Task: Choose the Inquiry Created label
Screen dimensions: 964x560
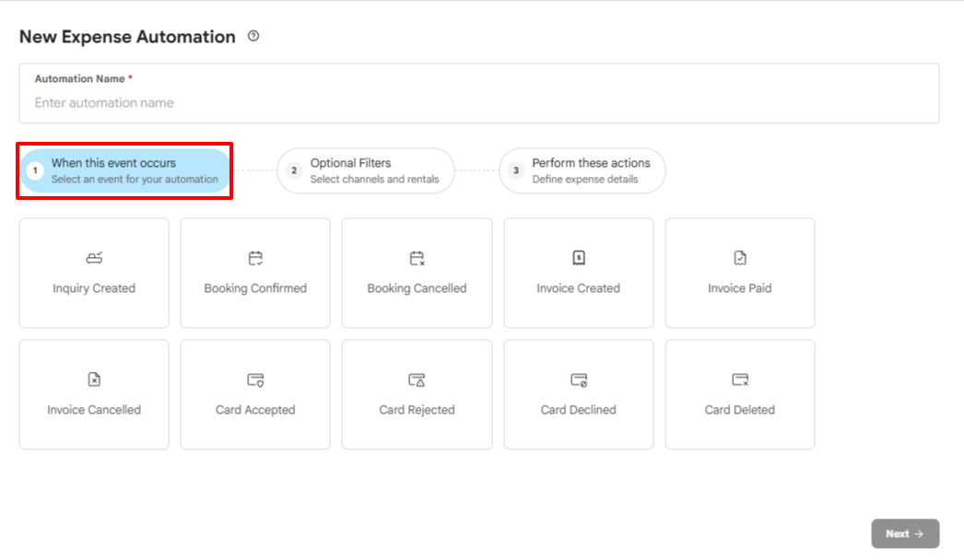Action: click(94, 288)
